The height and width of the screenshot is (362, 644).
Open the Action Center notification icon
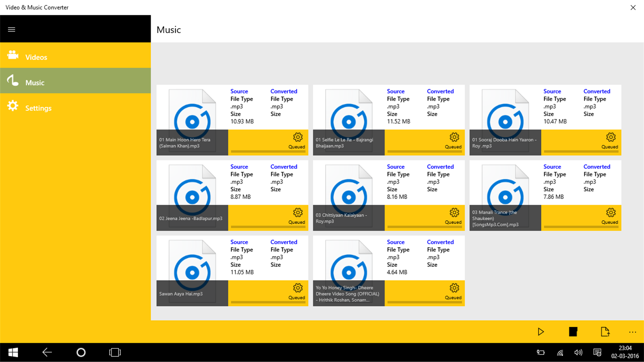[597, 353]
